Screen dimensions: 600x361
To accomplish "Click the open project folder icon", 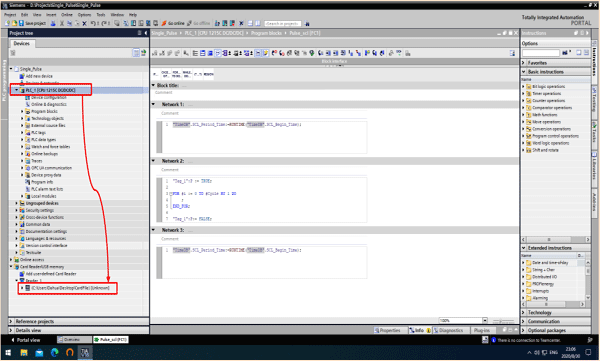I will (14, 23).
